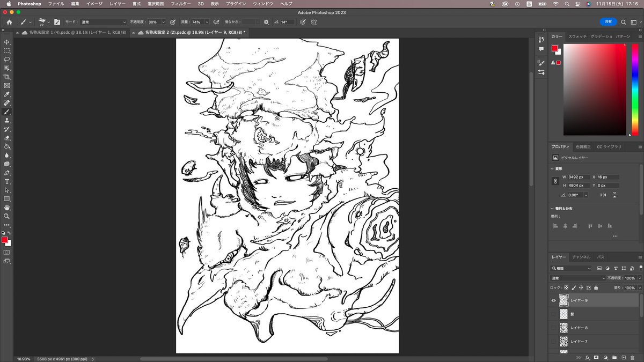Switch to the 色調補正 tab
Viewport: 644px width, 362px height.
pyautogui.click(x=583, y=146)
